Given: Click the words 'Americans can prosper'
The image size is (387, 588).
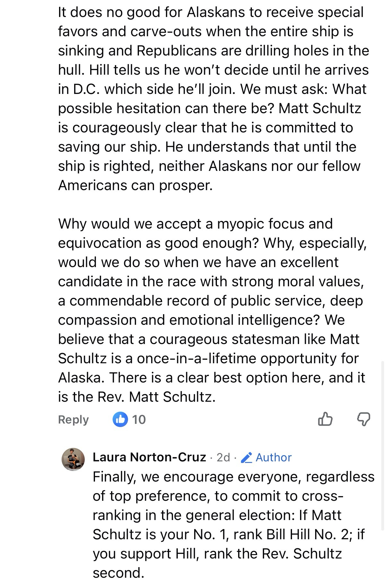Looking at the screenshot, I should tap(135, 185).
